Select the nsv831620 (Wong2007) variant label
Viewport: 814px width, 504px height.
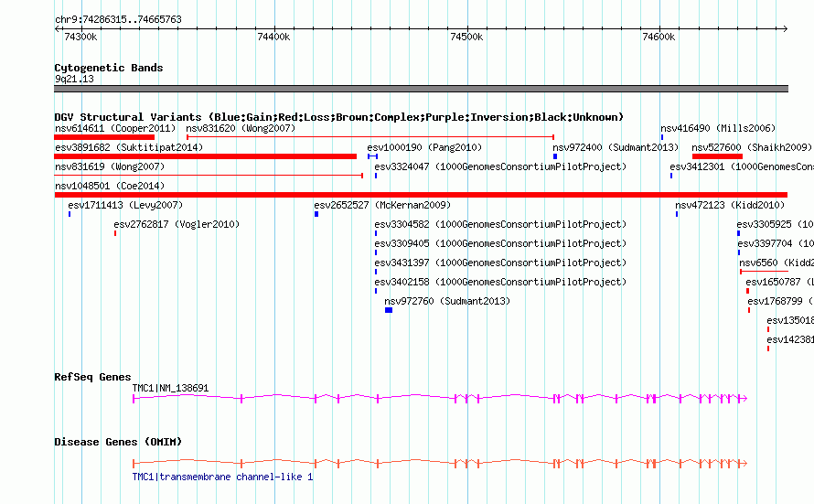[241, 128]
